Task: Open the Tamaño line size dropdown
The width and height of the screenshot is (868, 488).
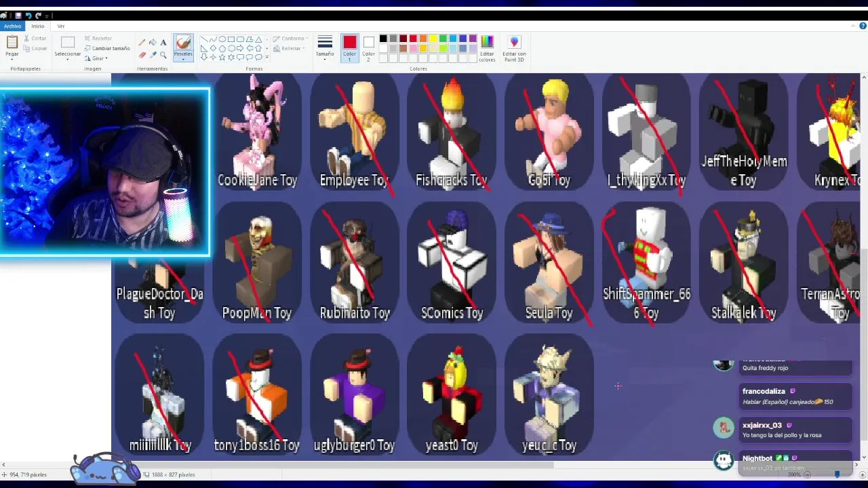Action: (325, 48)
